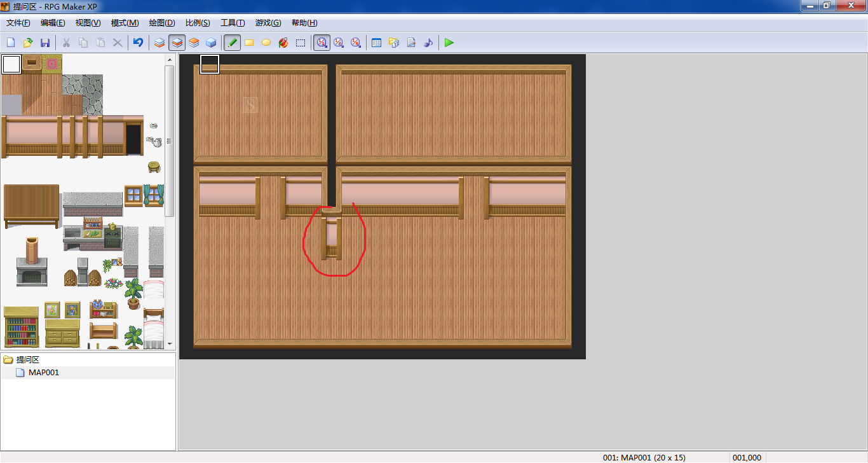This screenshot has width=868, height=463.
Task: Open the 游戏(G) menu
Action: (268, 23)
